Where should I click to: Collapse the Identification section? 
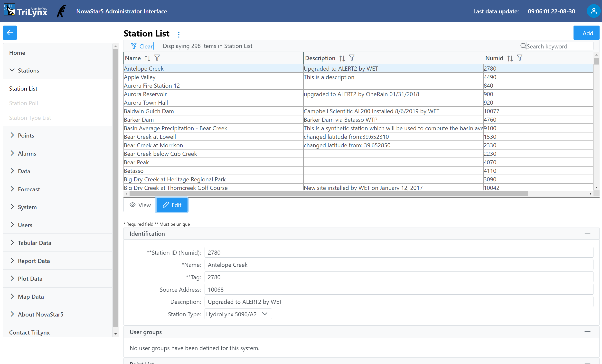click(x=587, y=233)
